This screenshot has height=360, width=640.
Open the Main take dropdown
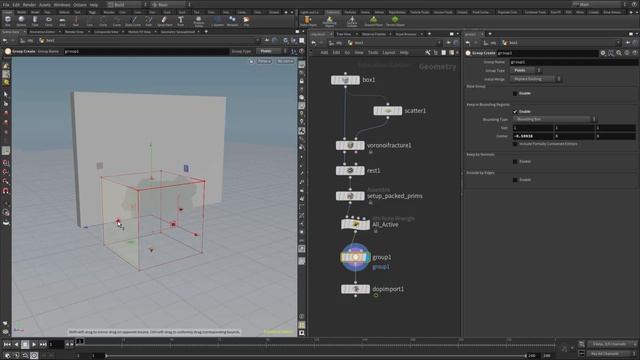[x=599, y=4]
